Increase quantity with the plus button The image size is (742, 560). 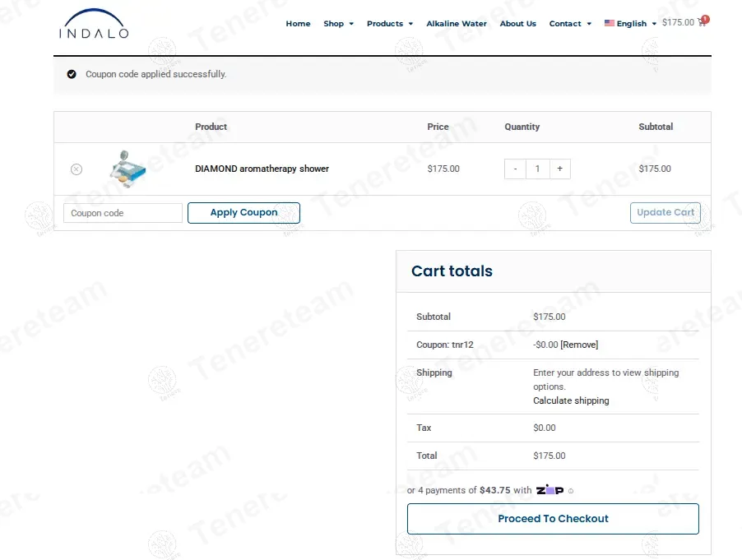point(560,169)
